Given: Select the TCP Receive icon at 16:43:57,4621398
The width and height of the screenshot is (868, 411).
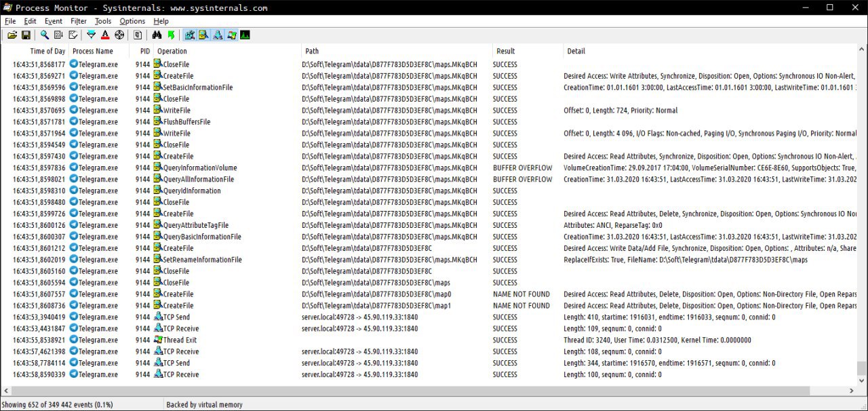Looking at the screenshot, I should coord(158,351).
